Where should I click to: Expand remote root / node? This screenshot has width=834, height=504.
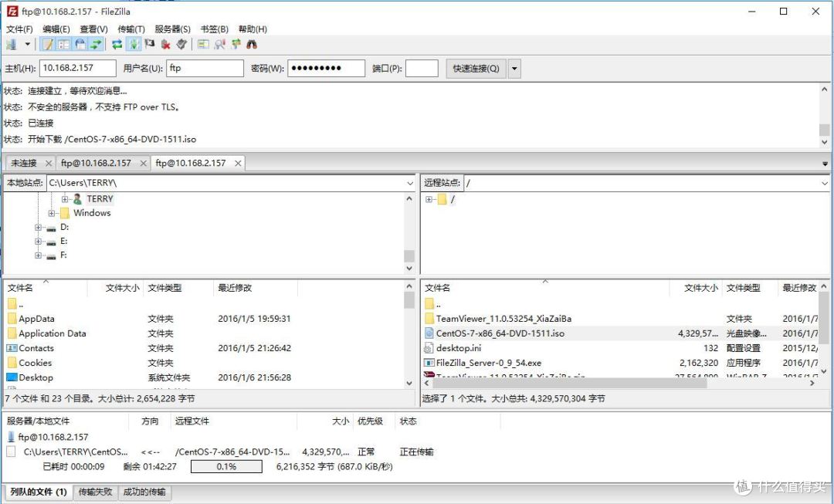pyautogui.click(x=429, y=199)
